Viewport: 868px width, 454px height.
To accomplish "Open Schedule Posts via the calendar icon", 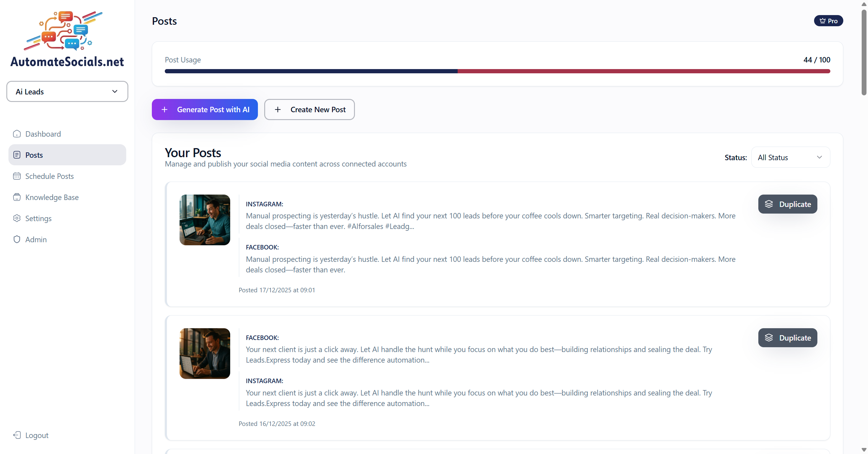I will tap(17, 176).
